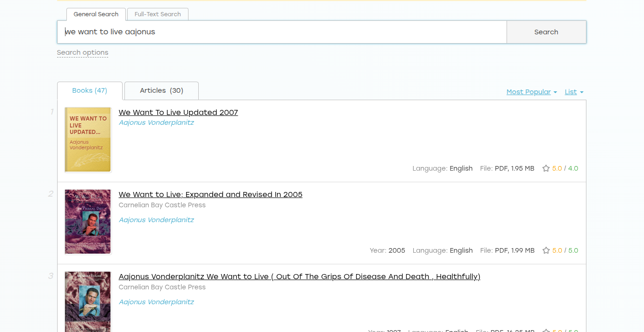The width and height of the screenshot is (644, 332).
Task: Select the General Search tab
Action: pos(96,14)
